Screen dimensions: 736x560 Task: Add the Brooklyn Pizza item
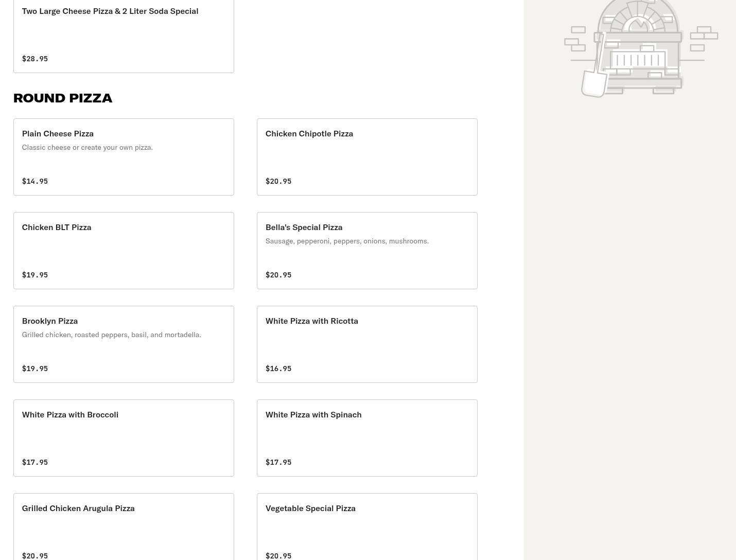click(x=124, y=344)
